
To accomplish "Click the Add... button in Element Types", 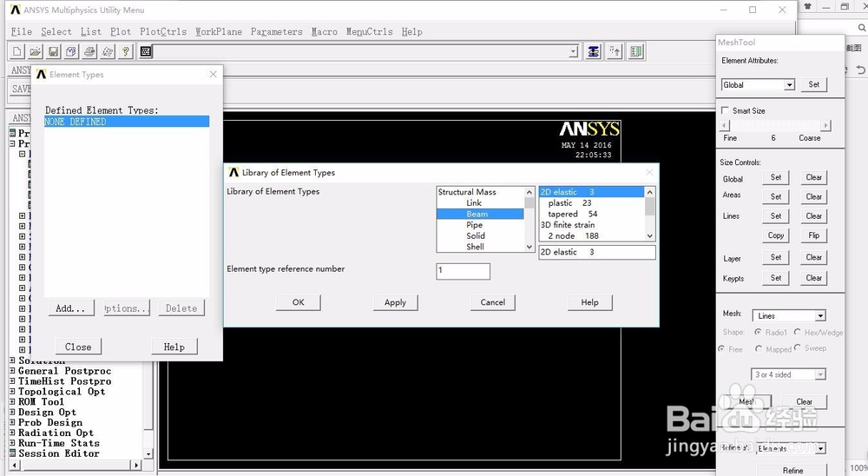I will (x=70, y=308).
